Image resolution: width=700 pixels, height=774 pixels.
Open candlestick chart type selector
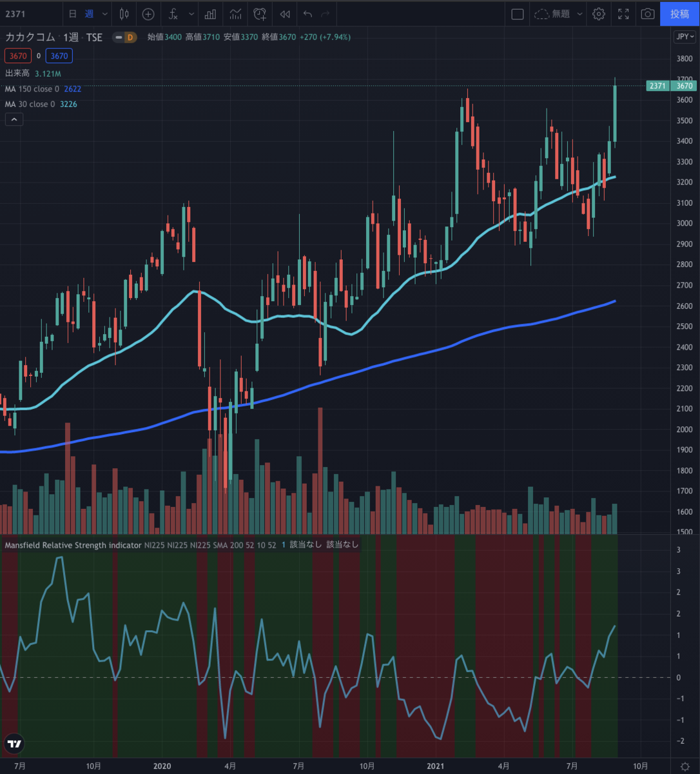click(x=124, y=14)
